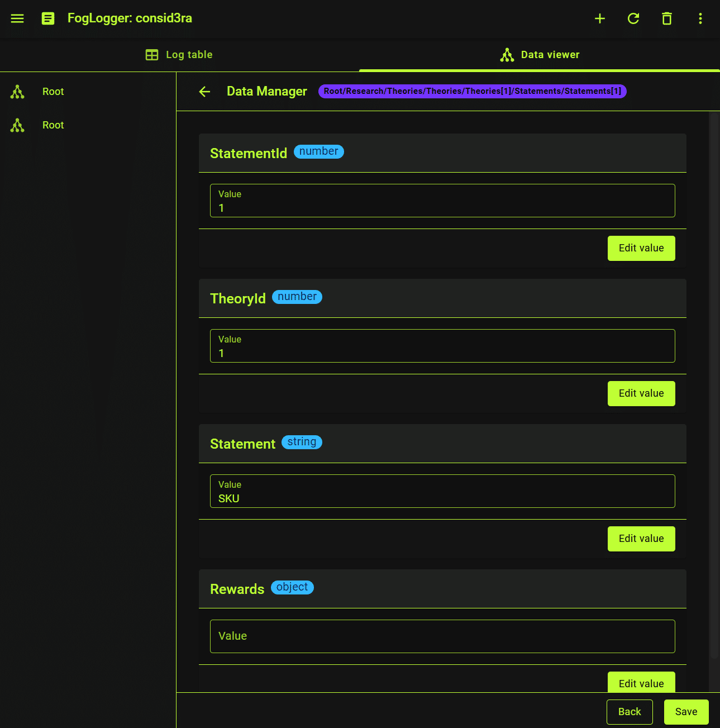Click the Statement value field containing SKU
The height and width of the screenshot is (728, 720).
click(442, 491)
